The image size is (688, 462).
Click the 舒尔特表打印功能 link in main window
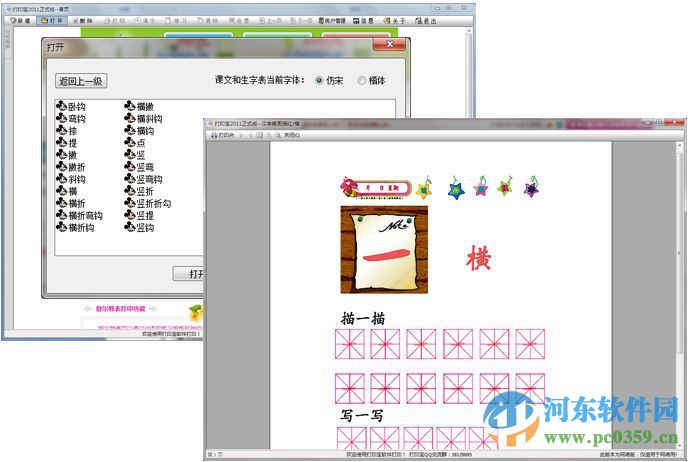click(120, 309)
